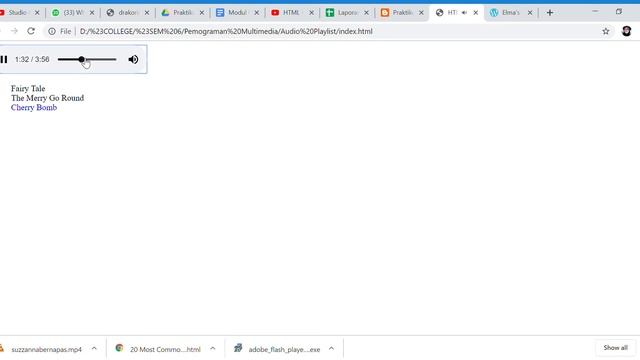Close the drakor tab
The height and width of the screenshot is (360, 640).
click(x=147, y=13)
